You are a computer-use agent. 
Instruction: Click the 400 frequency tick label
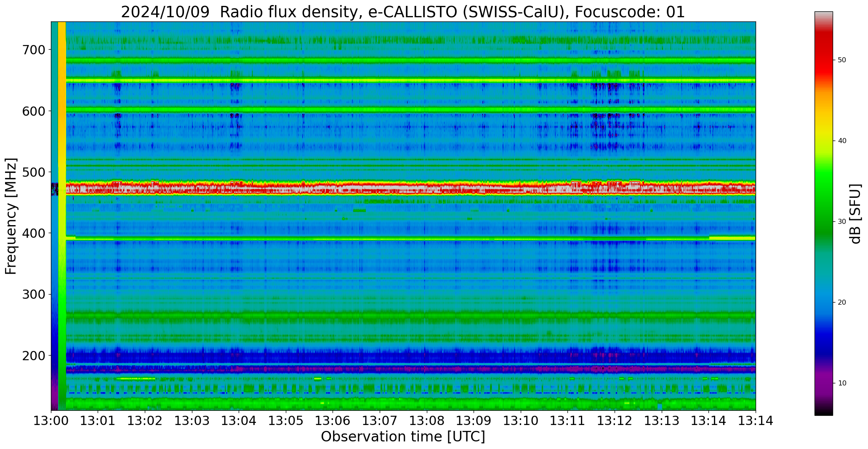[x=33, y=233]
